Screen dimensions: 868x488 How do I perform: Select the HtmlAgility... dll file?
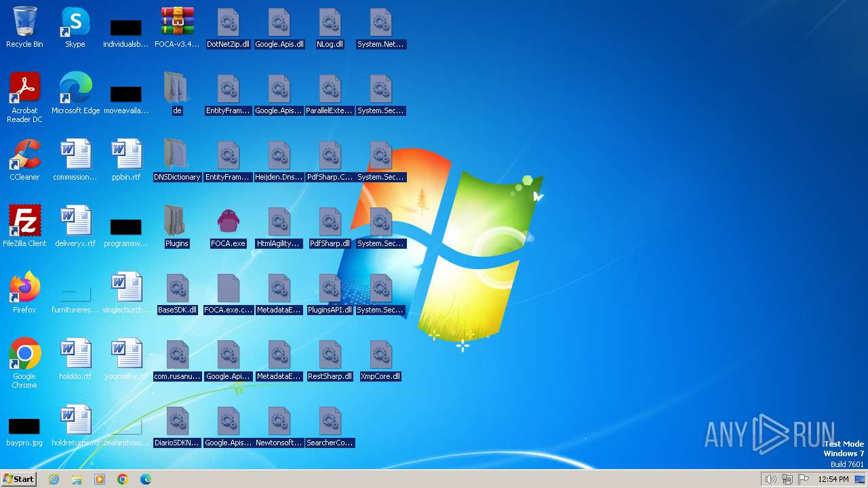tap(279, 226)
